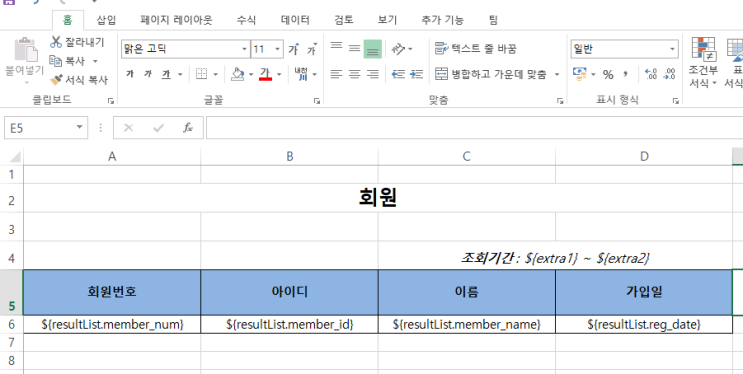The height and width of the screenshot is (374, 743).
Task: Open the fill color dropdown arrow
Action: (x=251, y=74)
